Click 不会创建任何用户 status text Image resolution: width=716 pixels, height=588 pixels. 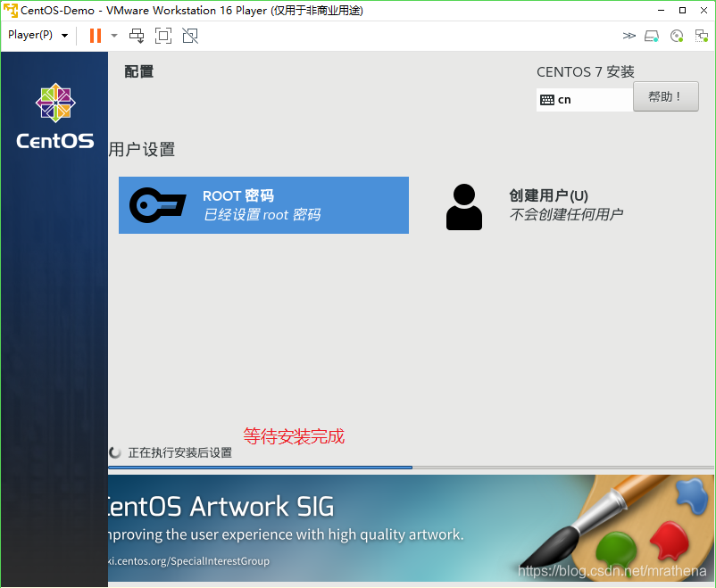566,214
